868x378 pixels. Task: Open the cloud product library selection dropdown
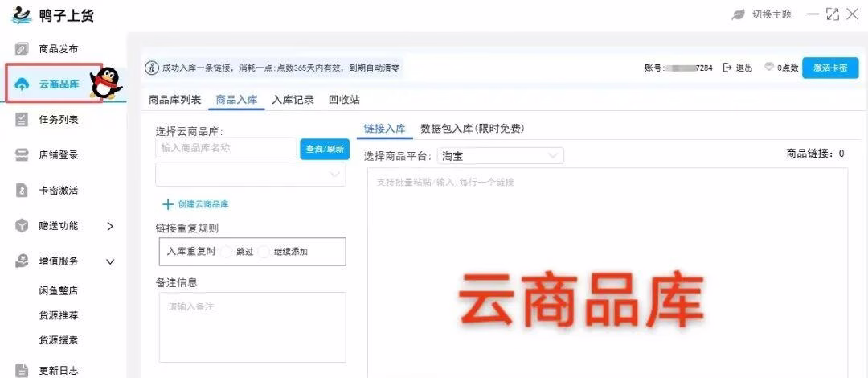tap(251, 175)
